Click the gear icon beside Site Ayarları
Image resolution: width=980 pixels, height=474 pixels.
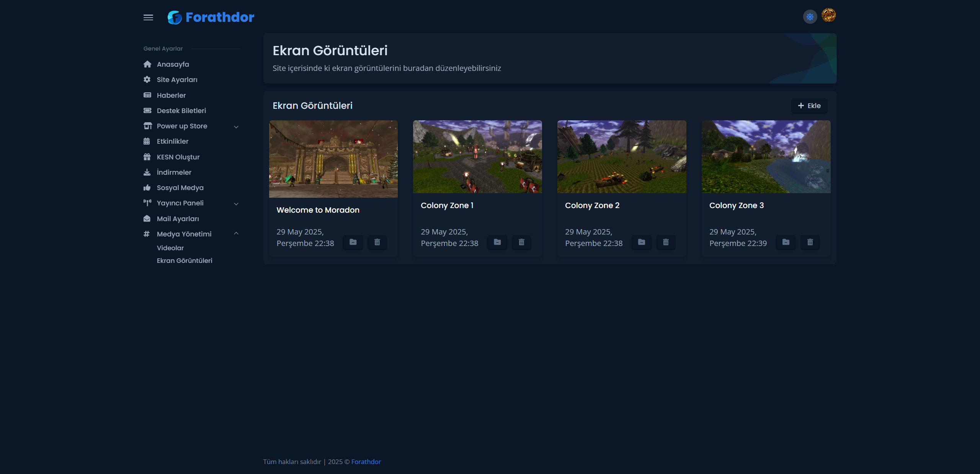[x=147, y=80]
